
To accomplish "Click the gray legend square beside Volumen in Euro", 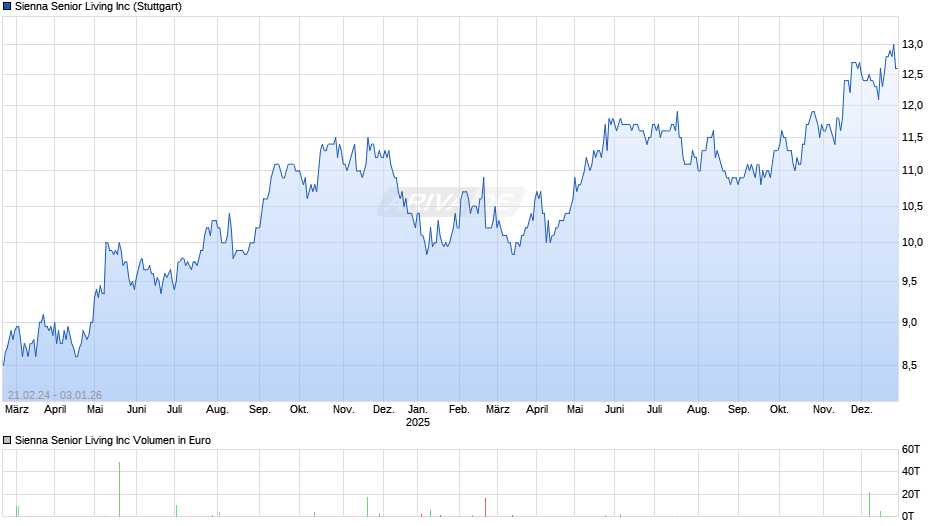I will point(7,440).
